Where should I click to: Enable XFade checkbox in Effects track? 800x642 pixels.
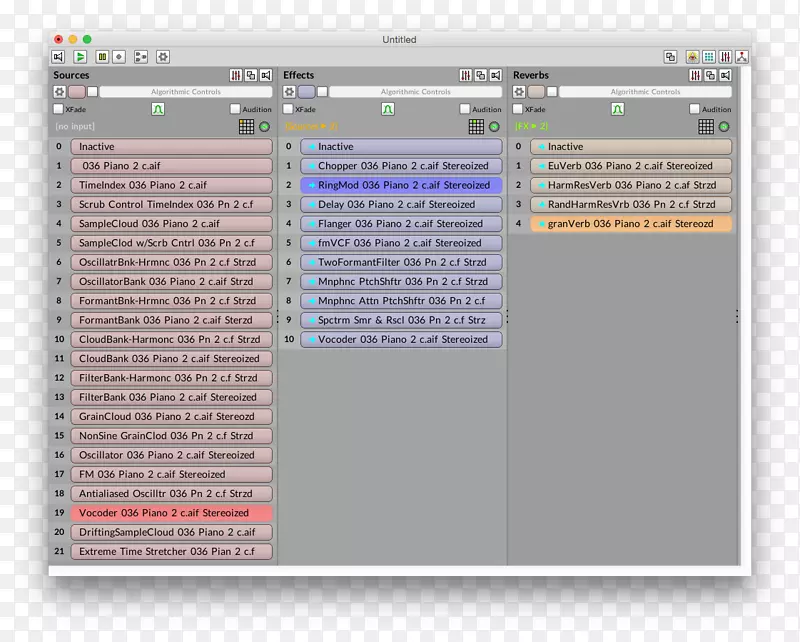pyautogui.click(x=288, y=109)
